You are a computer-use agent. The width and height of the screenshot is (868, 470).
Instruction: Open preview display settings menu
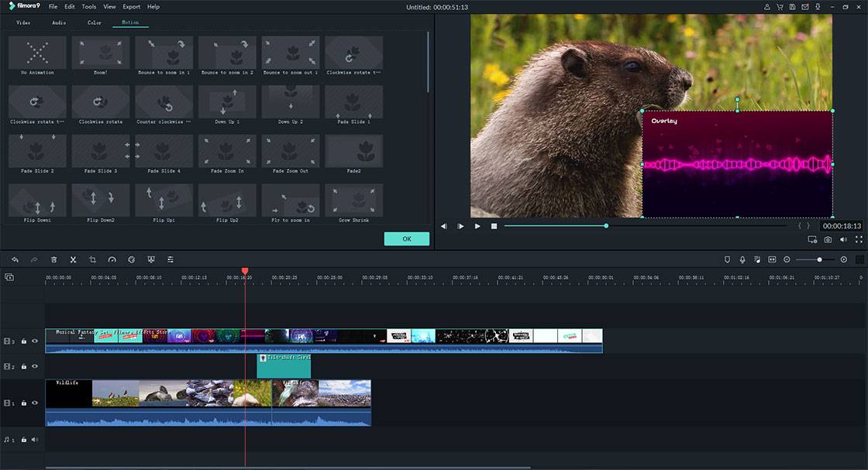pos(812,240)
